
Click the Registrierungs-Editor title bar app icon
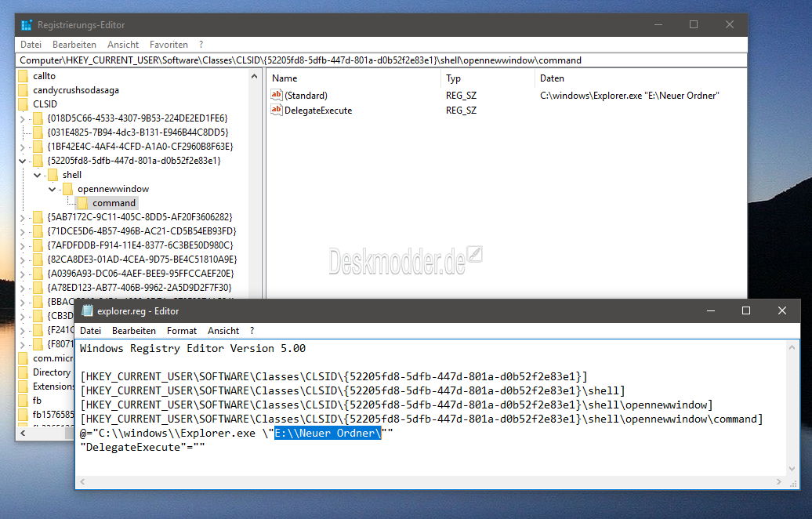[x=27, y=25]
